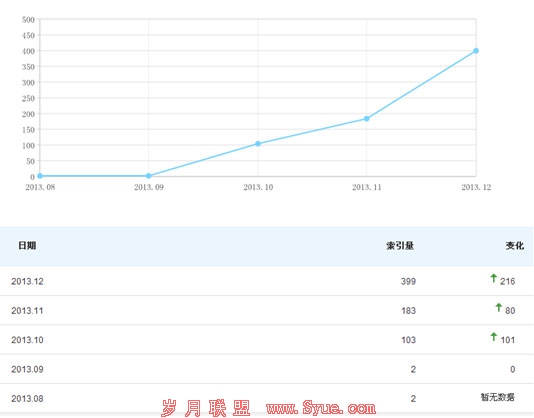Screen dimensions: 534x418
Task: Click the index value 399
Action: coord(408,281)
